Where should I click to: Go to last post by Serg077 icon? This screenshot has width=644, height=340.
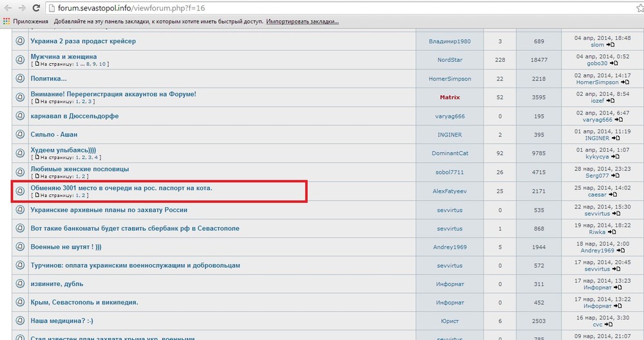tap(615, 176)
